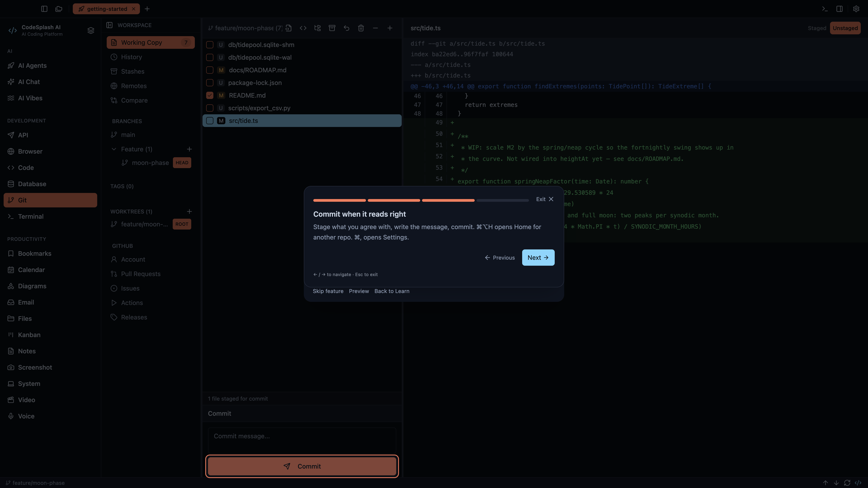Click the code brackets icon in changes toolbar
The height and width of the screenshot is (488, 868).
[303, 28]
